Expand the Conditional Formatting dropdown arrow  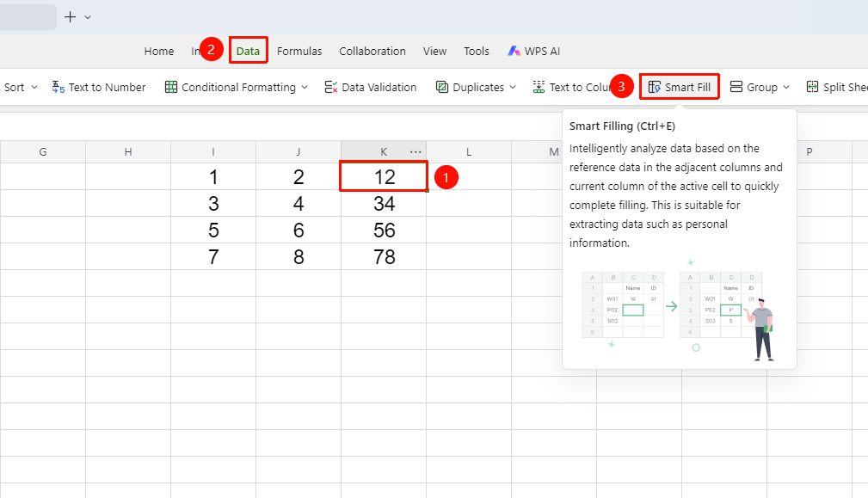click(x=305, y=88)
